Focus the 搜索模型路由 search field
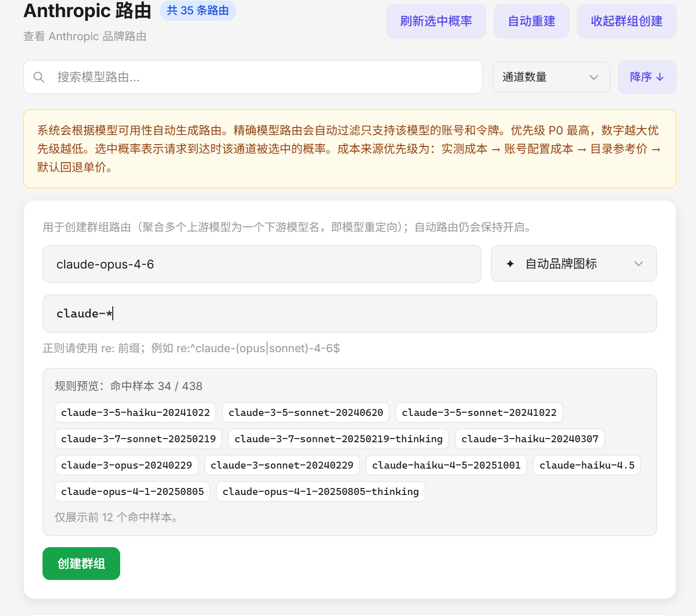The height and width of the screenshot is (616, 696). click(x=253, y=77)
